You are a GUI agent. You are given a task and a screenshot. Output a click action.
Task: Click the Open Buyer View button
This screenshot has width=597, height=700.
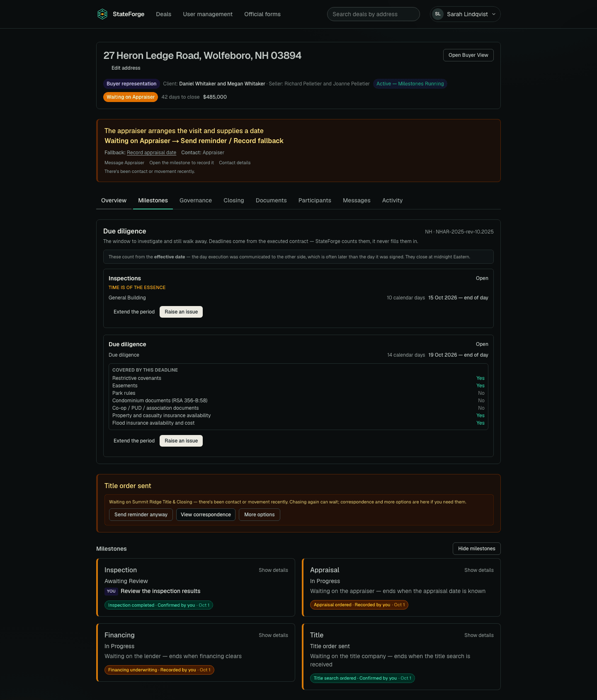[468, 55]
